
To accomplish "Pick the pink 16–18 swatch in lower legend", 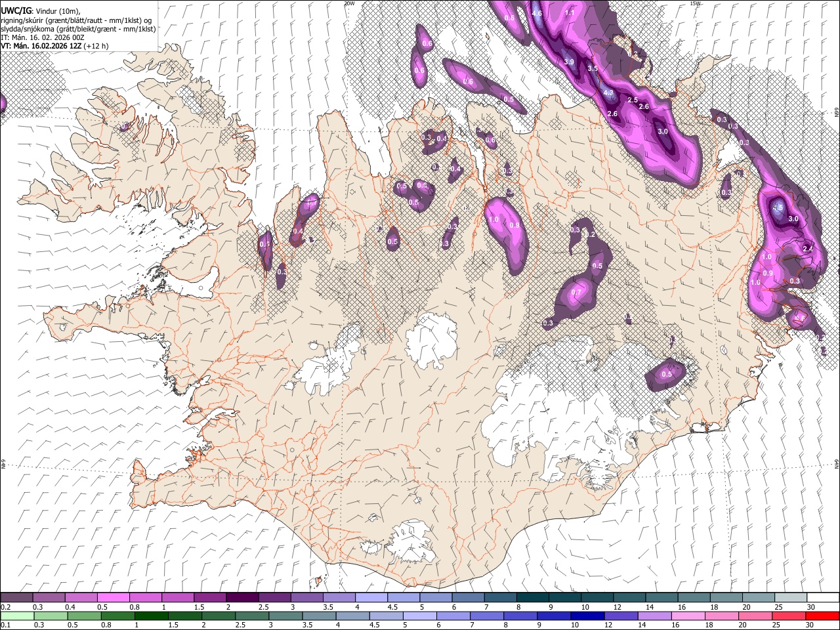I will coord(688,616).
